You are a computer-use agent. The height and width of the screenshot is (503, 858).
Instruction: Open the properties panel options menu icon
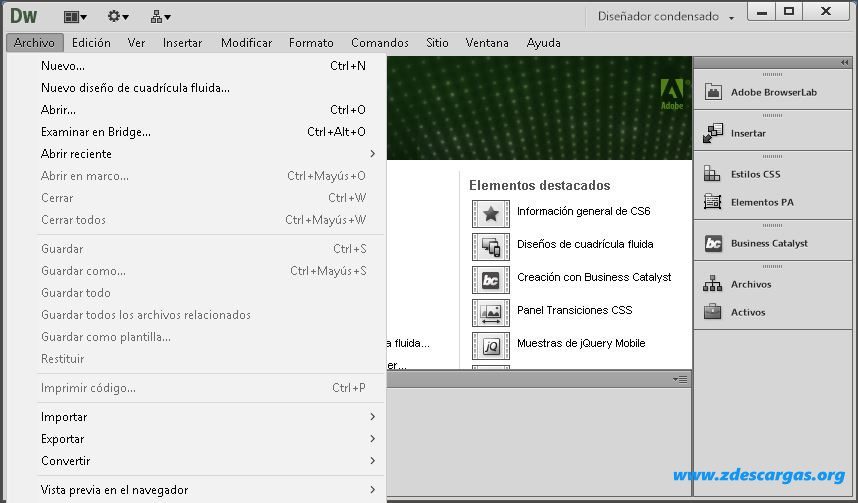(680, 379)
